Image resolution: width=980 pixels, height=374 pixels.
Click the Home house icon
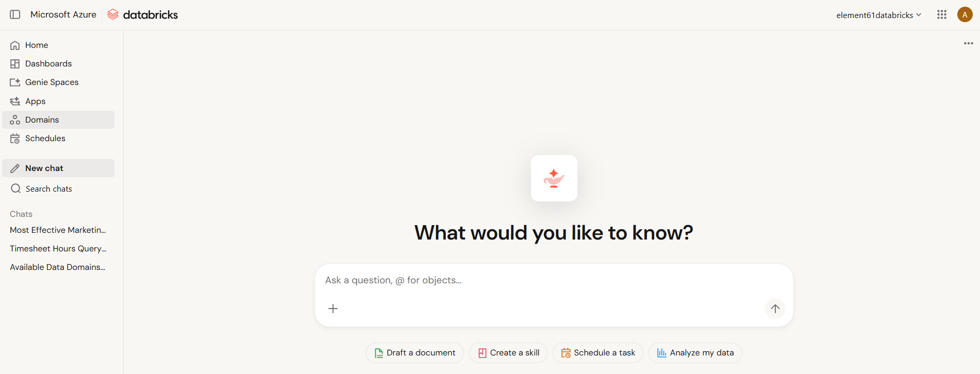15,45
